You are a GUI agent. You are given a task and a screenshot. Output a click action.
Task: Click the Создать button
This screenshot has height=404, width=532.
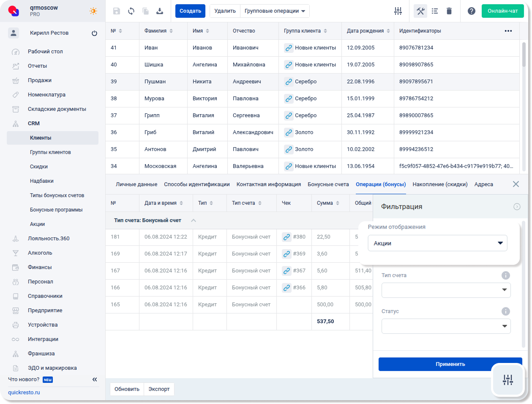190,11
